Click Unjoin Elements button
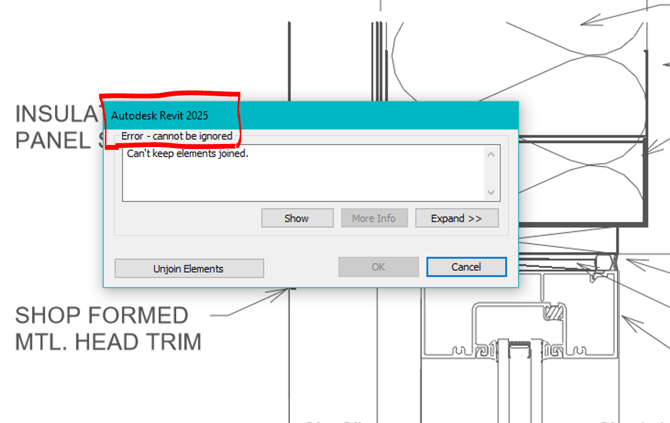The image size is (670, 423). click(x=189, y=268)
